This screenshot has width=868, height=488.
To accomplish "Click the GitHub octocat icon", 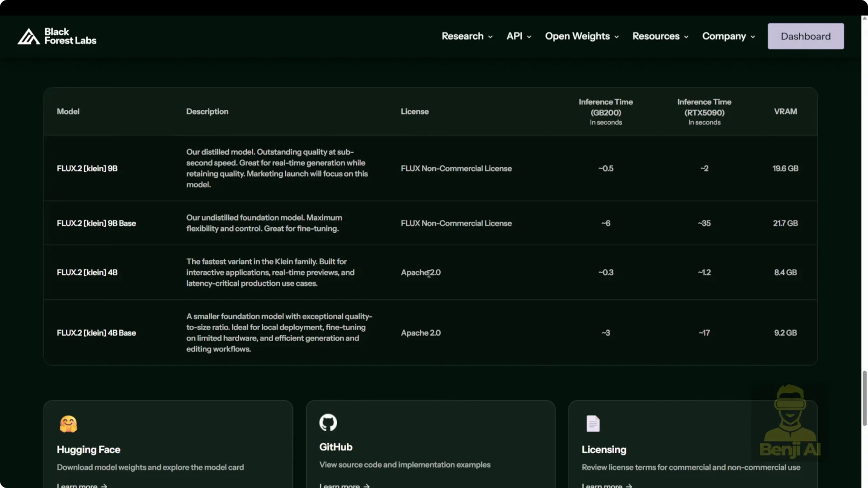I will pos(328,422).
